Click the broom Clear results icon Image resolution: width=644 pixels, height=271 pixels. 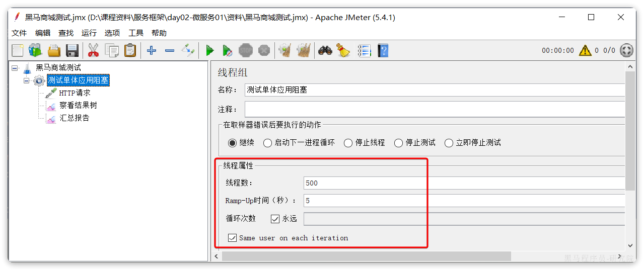point(343,50)
